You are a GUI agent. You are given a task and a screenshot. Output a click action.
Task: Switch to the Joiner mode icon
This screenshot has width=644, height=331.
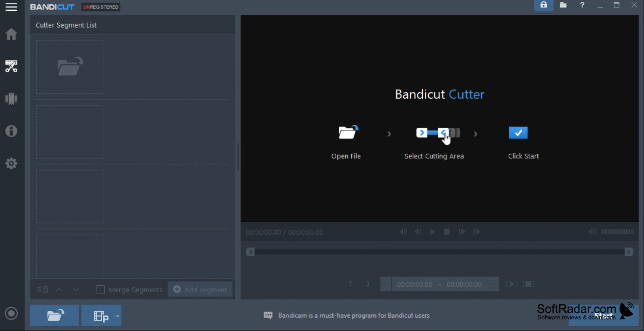pos(11,99)
